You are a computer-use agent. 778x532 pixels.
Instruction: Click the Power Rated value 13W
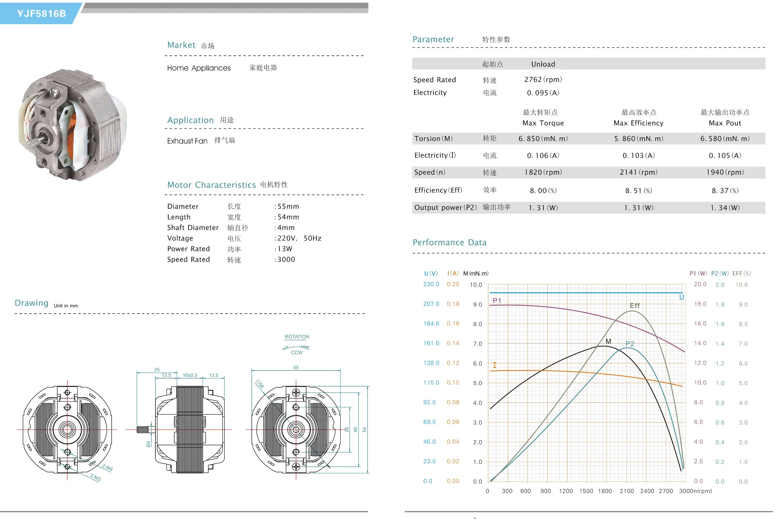tap(285, 249)
